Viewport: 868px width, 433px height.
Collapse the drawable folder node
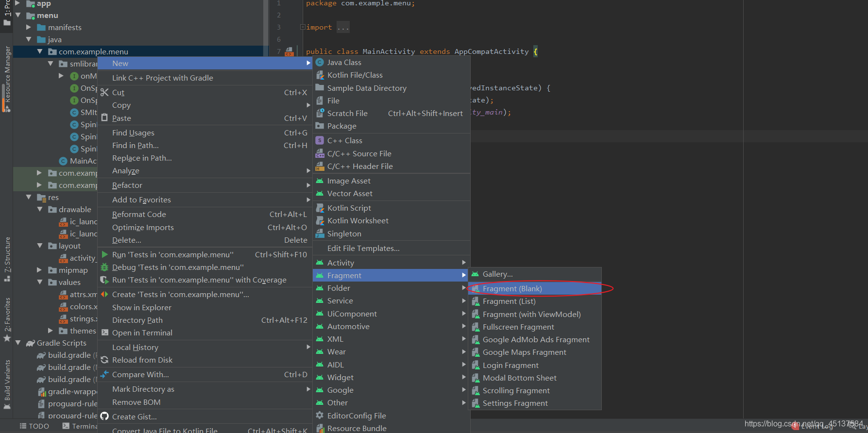point(40,209)
